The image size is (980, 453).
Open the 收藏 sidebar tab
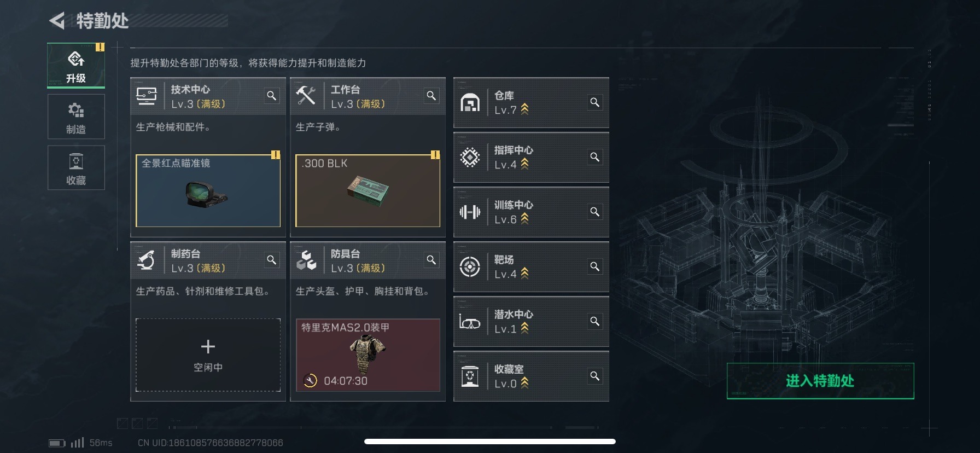tap(76, 167)
